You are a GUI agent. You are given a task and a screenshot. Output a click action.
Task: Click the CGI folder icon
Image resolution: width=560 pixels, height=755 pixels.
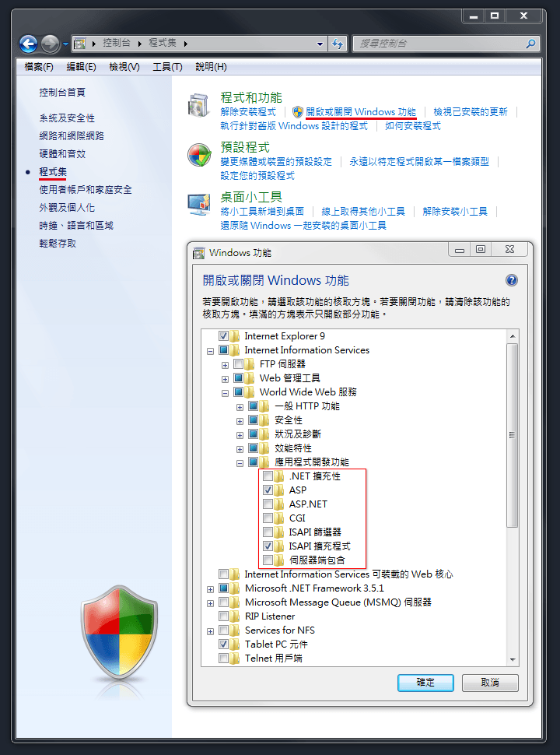279,518
